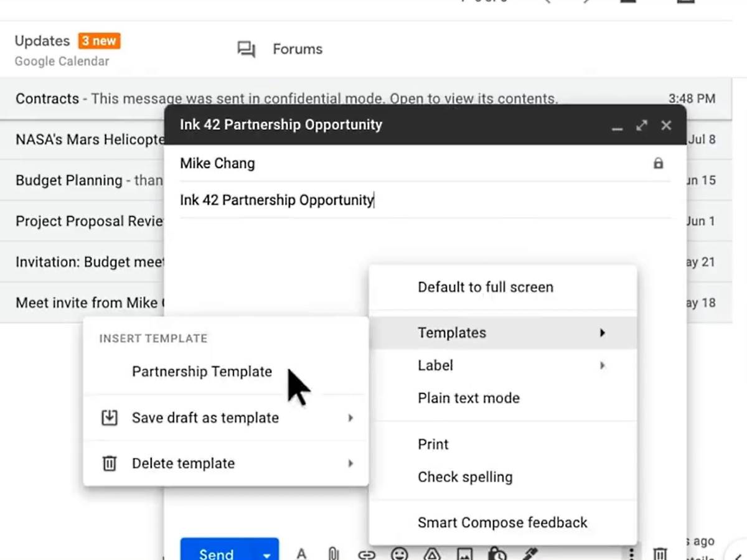Select Plain text mode option
The width and height of the screenshot is (747, 560).
pos(468,398)
